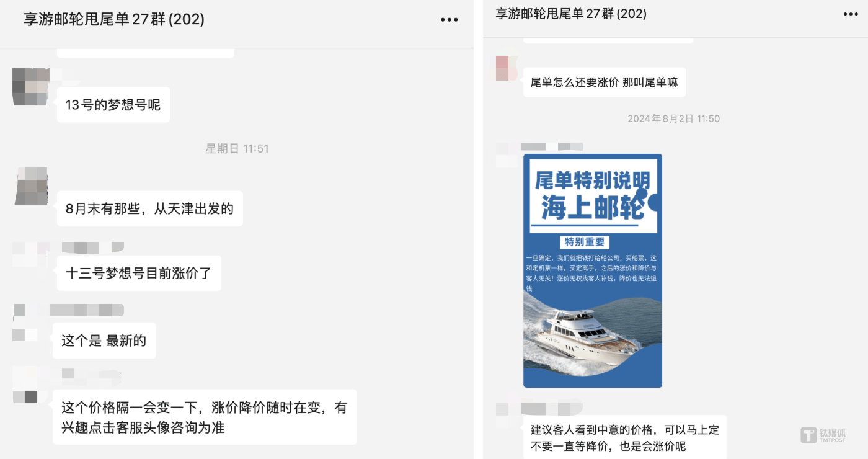Open the left chat's three-dot menu
The image size is (868, 459).
[x=449, y=20]
